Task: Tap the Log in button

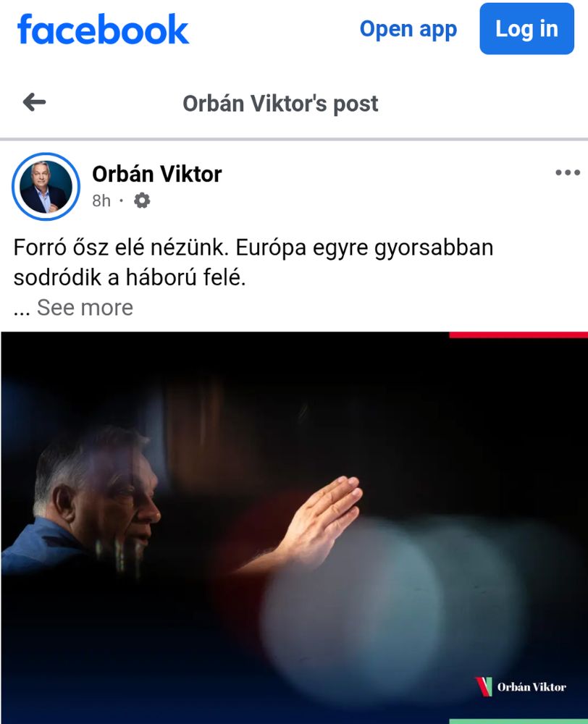Action: click(x=526, y=29)
